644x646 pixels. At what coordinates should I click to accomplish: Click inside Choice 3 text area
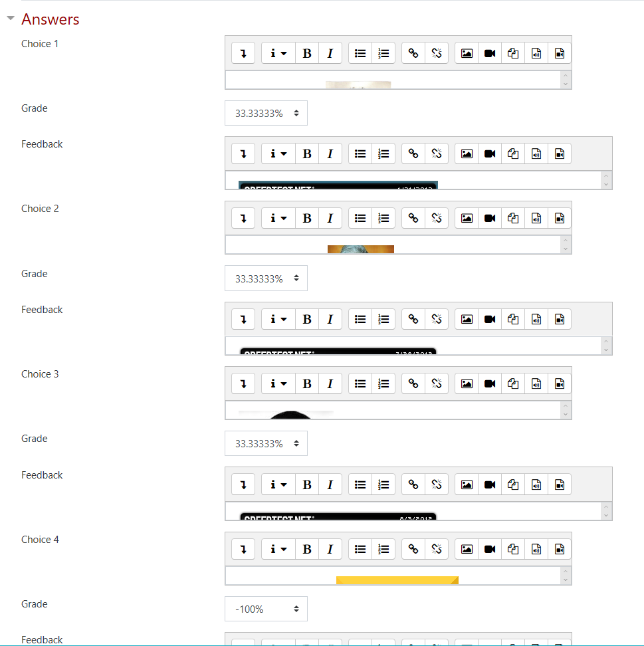pyautogui.click(x=393, y=410)
